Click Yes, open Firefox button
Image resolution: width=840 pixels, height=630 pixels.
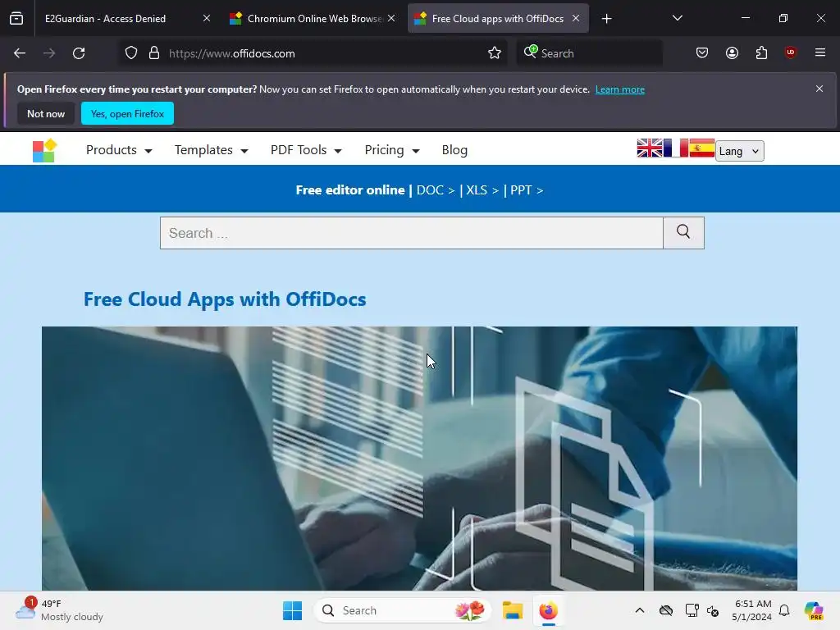[x=127, y=113]
